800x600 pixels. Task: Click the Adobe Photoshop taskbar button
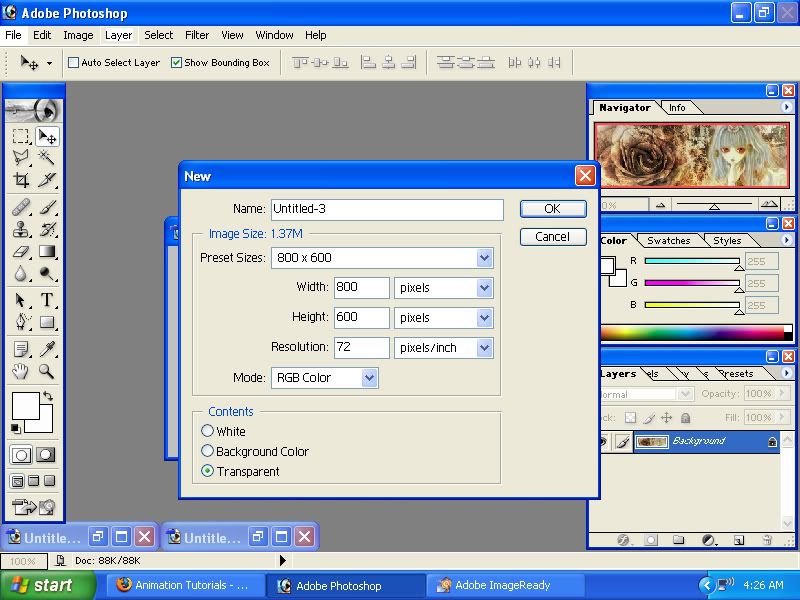coord(346,585)
